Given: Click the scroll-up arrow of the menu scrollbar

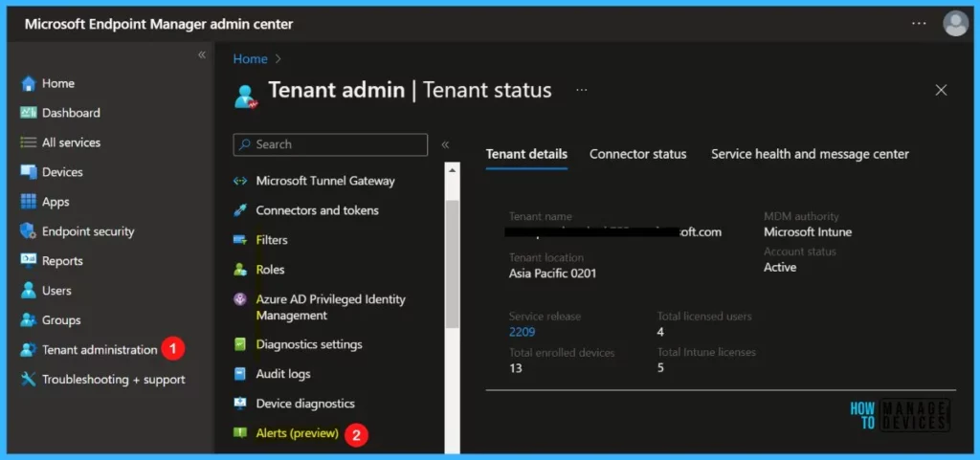Looking at the screenshot, I should point(452,169).
